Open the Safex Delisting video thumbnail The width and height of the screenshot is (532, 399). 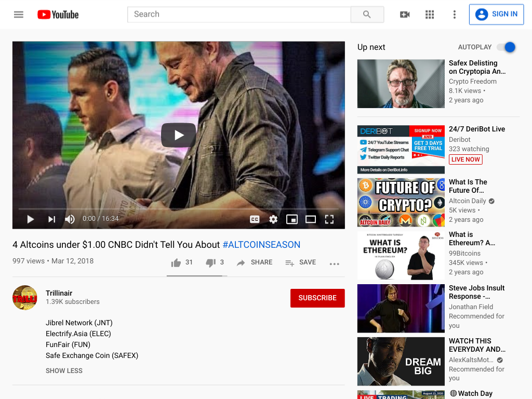[401, 84]
